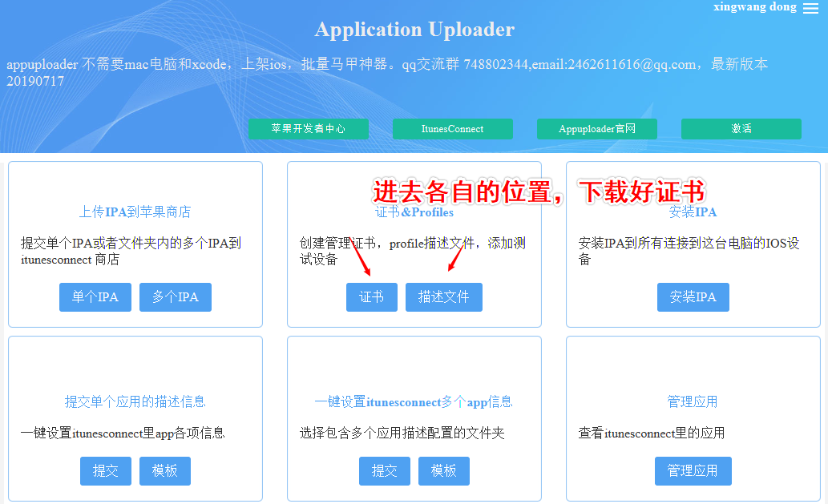Open the 证书 certificates button
This screenshot has width=828, height=504.
click(x=372, y=297)
